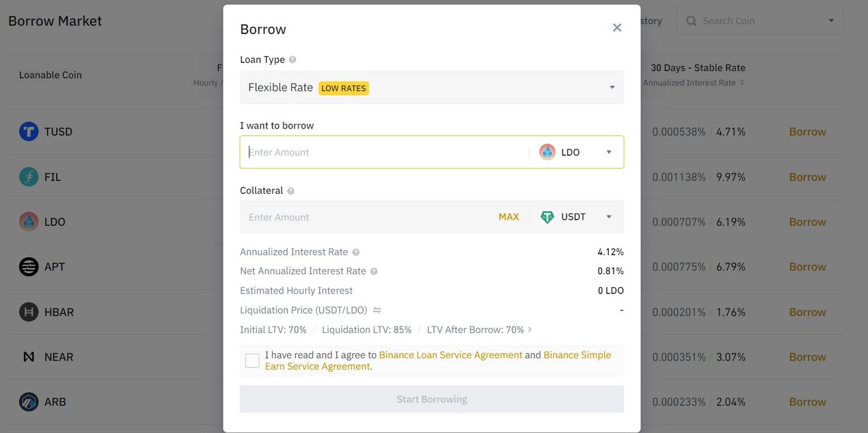Click the ARB 2.04% stable rate
868x433 pixels.
click(x=731, y=402)
